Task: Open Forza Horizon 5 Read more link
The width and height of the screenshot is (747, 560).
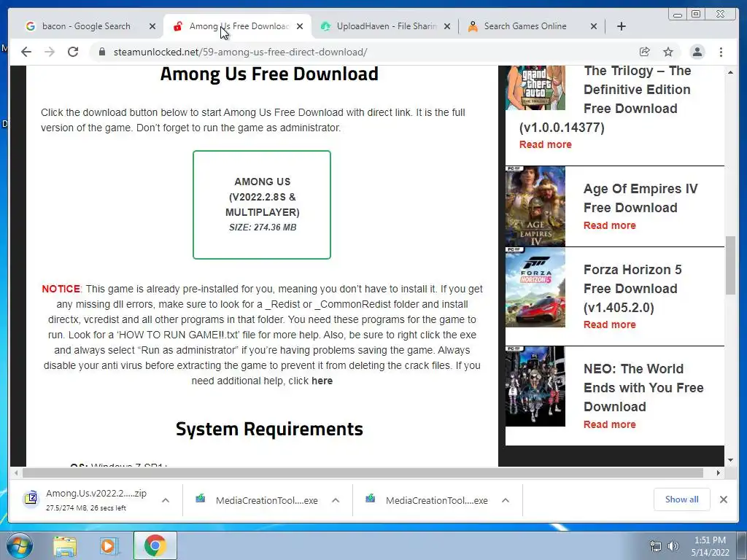Action: (609, 324)
